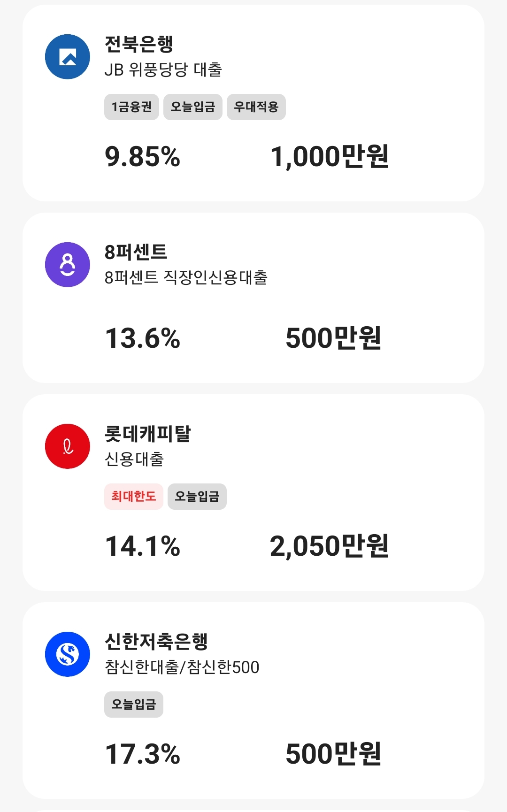Select the 1,000만원 loan limit

(330, 156)
